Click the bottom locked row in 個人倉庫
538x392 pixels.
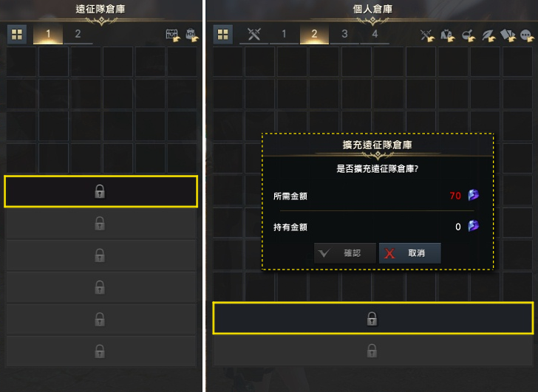click(373, 351)
